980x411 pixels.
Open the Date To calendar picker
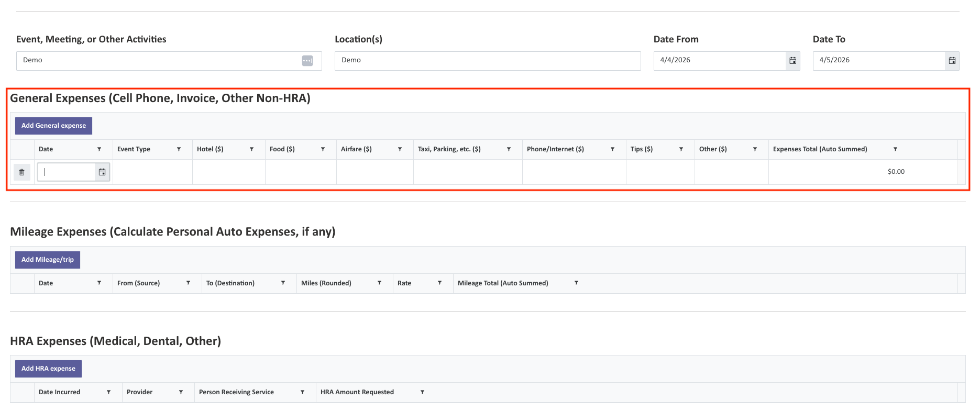click(952, 61)
